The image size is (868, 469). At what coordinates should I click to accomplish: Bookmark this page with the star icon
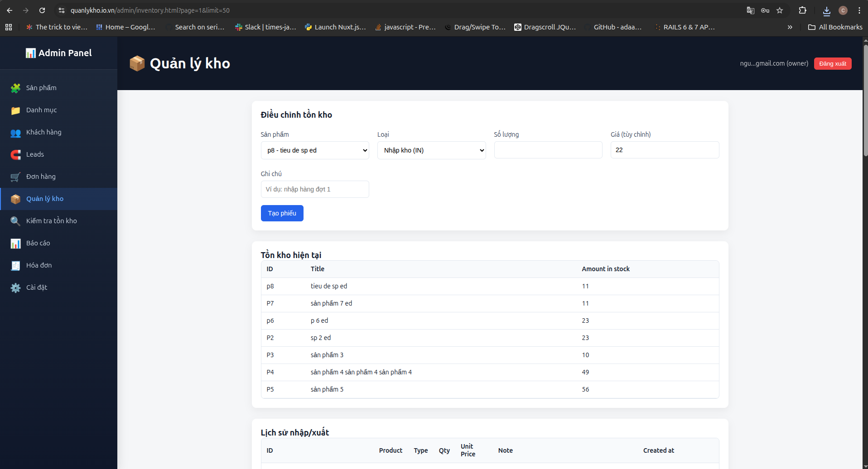click(x=780, y=10)
